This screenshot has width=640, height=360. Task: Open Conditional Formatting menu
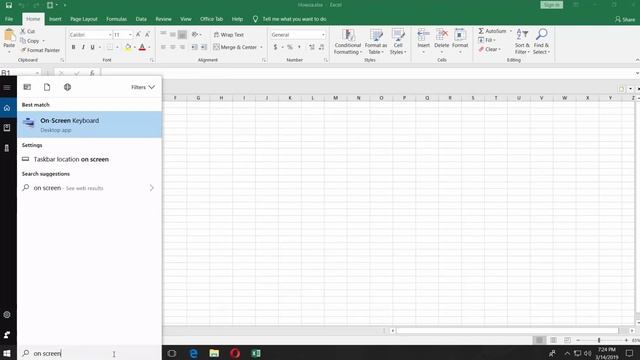[348, 42]
